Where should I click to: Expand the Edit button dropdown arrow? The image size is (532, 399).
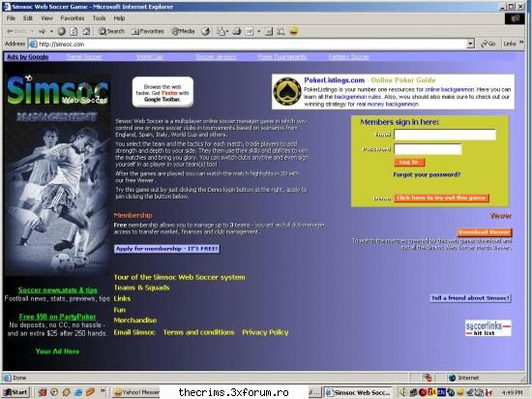click(259, 32)
